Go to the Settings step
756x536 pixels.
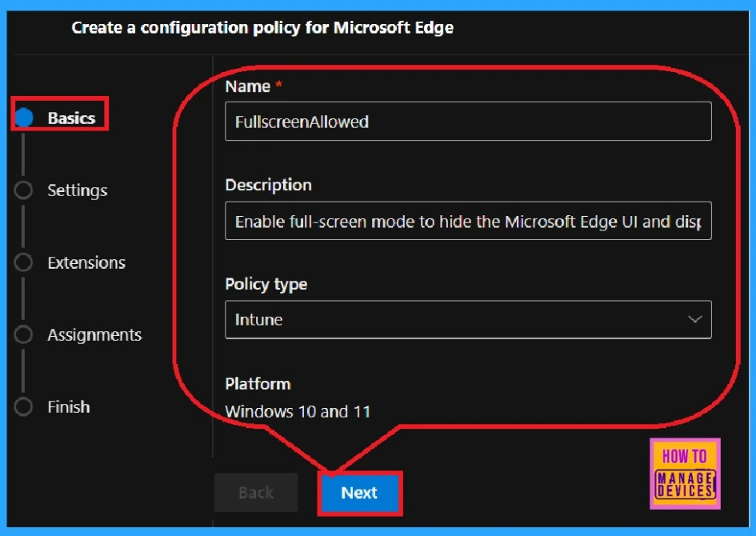coord(77,190)
